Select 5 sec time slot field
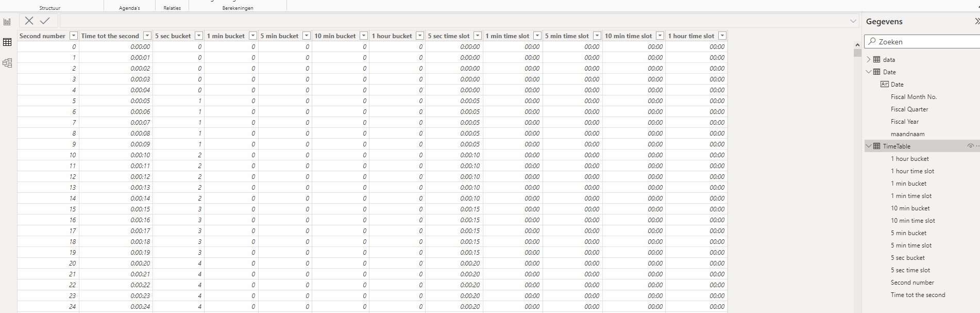Viewport: 980px width, 313px height. pos(910,270)
